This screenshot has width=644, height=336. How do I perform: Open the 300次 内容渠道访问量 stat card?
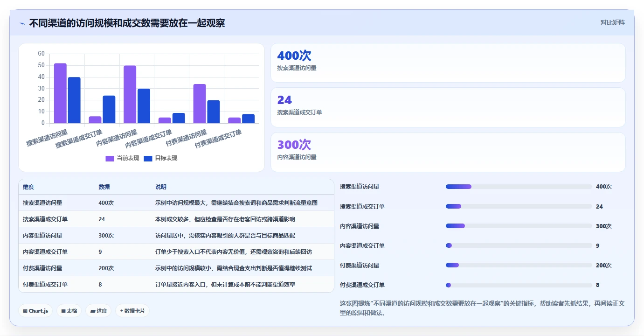click(x=448, y=152)
